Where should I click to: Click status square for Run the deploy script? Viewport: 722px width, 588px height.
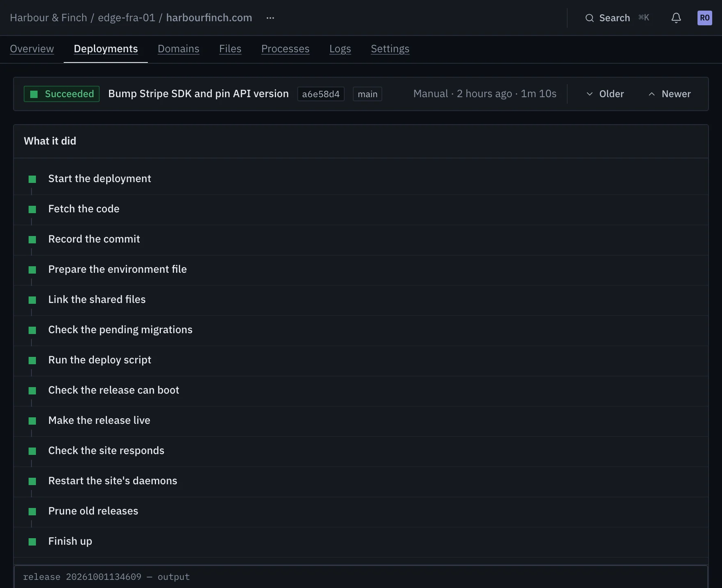32,361
